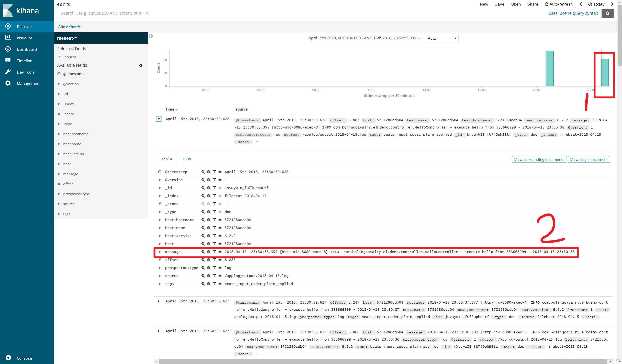The height and width of the screenshot is (364, 622).
Task: Filter for value on beat.hostname row
Action: click(x=203, y=220)
